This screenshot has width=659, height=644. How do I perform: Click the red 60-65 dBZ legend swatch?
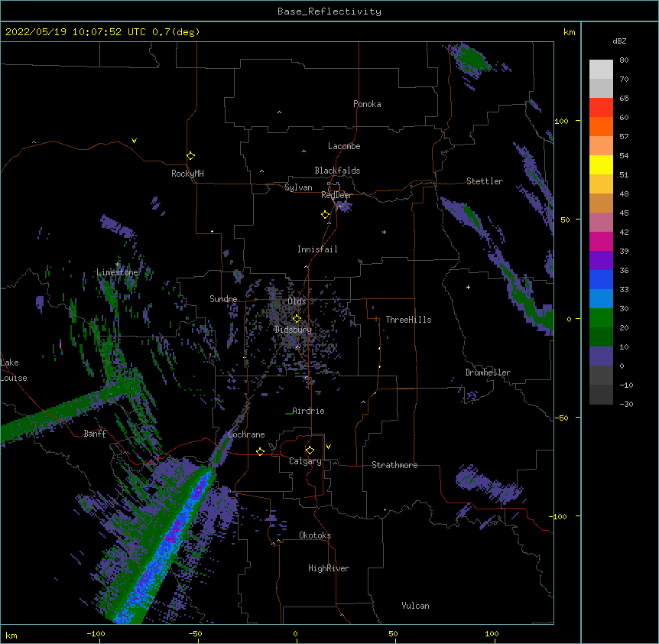tap(601, 107)
